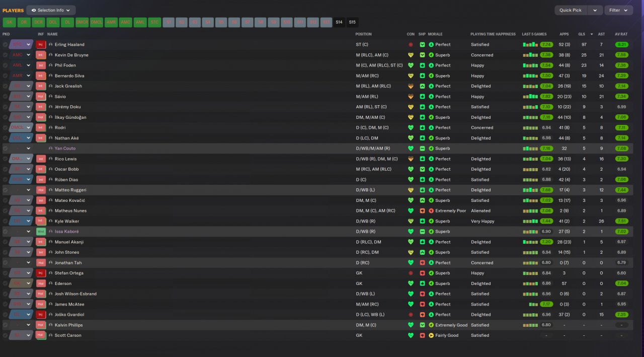
Task: Click Stefan Ortega's red condition icon
Action: click(411, 273)
